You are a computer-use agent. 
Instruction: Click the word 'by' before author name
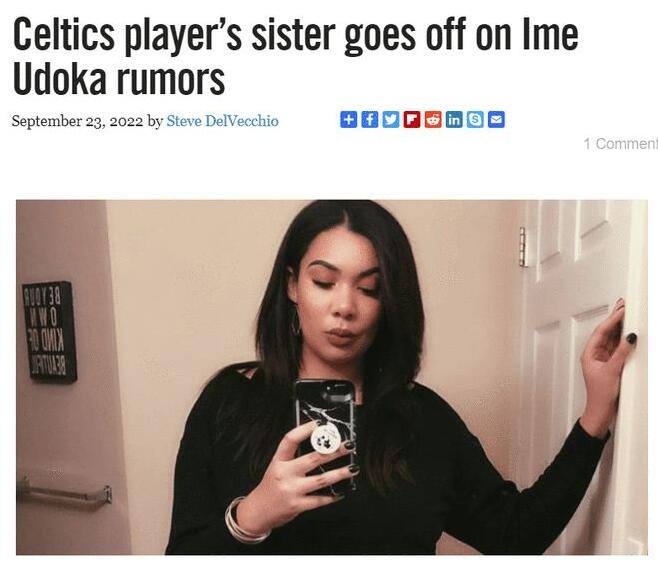155,122
